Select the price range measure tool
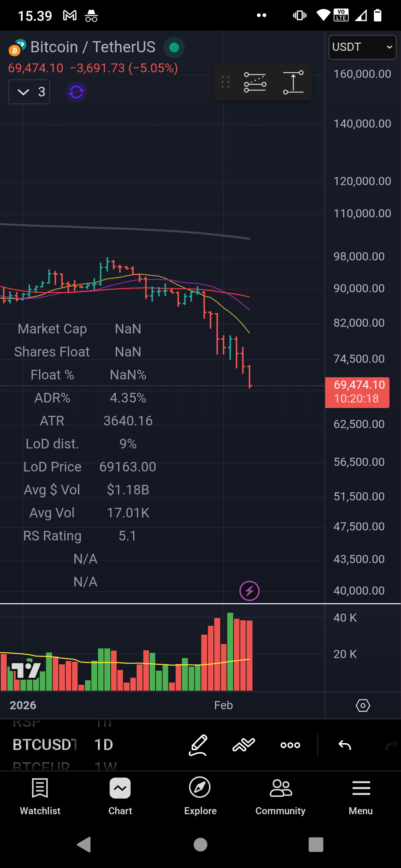The image size is (401, 868). click(293, 82)
